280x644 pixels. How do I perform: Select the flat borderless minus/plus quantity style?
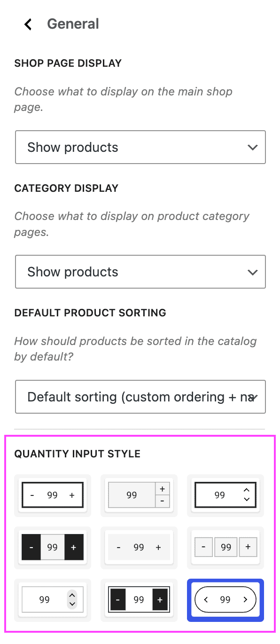tap(139, 547)
